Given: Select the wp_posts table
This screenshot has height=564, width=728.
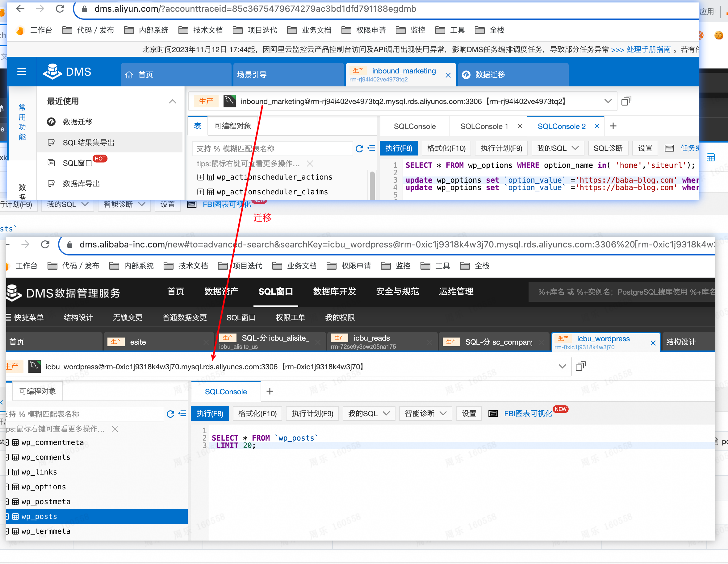Looking at the screenshot, I should tap(97, 517).
